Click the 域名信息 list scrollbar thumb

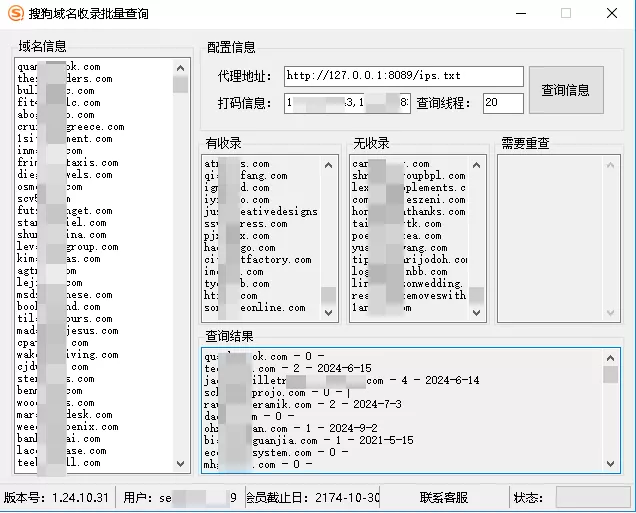coord(180,85)
